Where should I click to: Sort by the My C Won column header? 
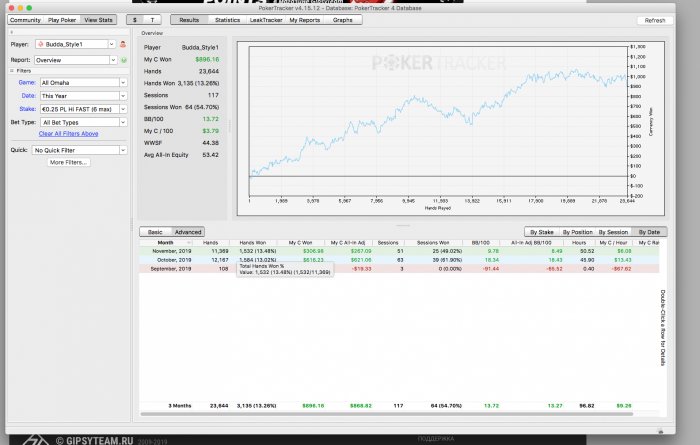[x=300, y=243]
